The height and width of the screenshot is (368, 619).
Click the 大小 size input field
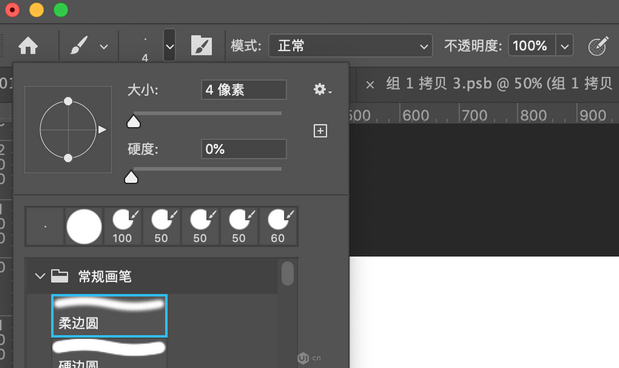[x=244, y=90]
